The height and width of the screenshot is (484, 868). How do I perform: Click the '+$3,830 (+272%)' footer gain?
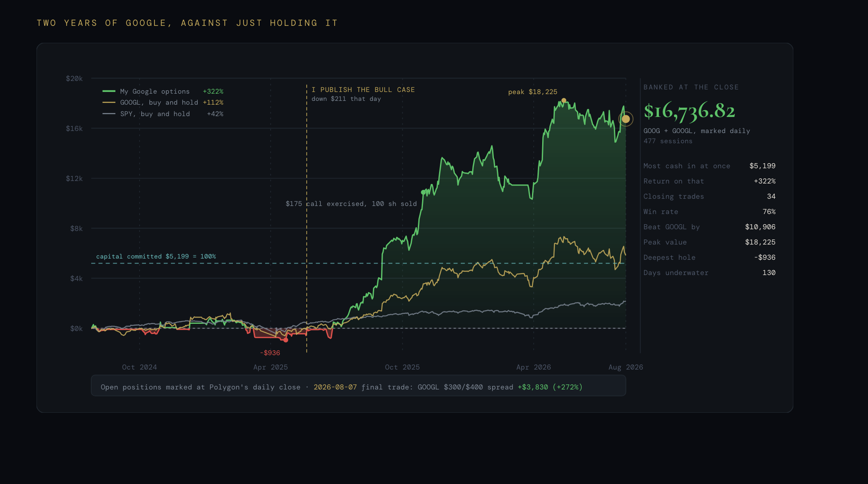(x=550, y=387)
